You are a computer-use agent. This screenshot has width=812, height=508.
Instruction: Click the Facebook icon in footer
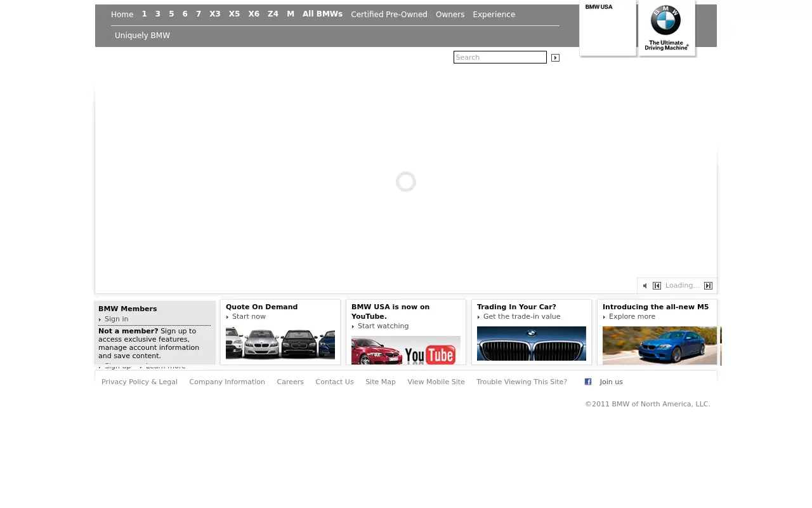click(588, 382)
